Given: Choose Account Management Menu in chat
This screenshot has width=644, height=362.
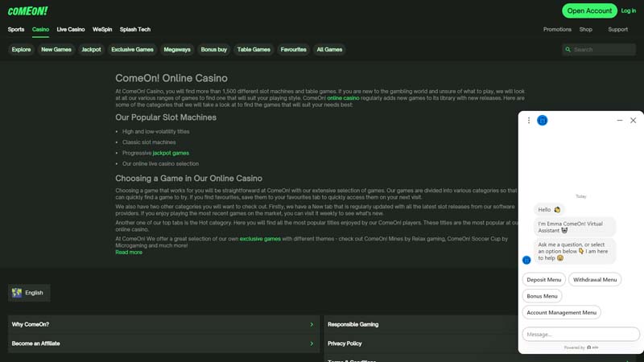Looking at the screenshot, I should coord(561,312).
